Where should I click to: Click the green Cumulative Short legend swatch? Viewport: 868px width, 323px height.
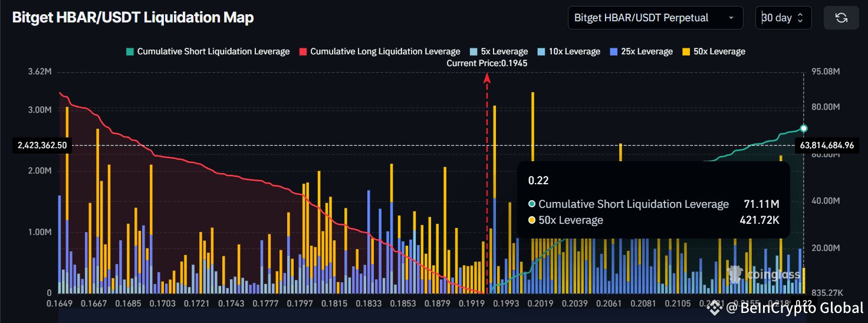[130, 51]
